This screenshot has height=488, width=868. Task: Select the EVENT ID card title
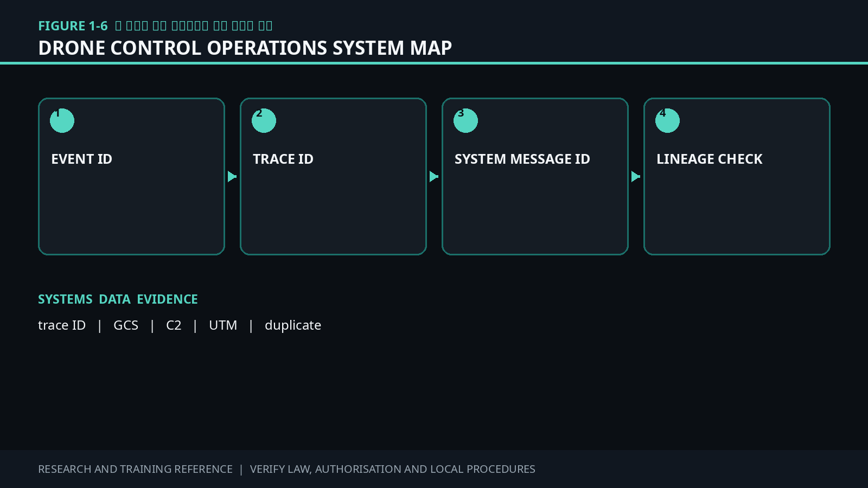point(81,159)
